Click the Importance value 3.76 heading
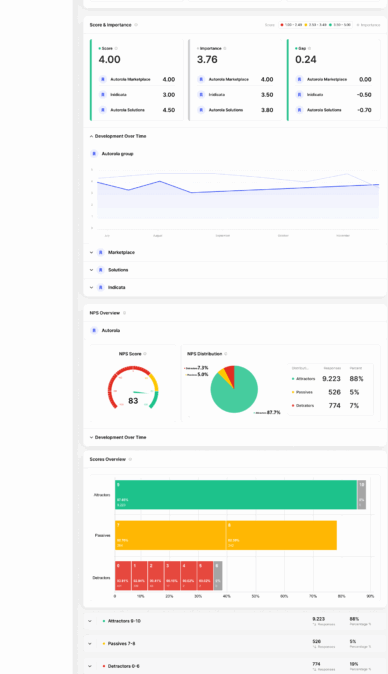The image size is (388, 674). tap(207, 60)
